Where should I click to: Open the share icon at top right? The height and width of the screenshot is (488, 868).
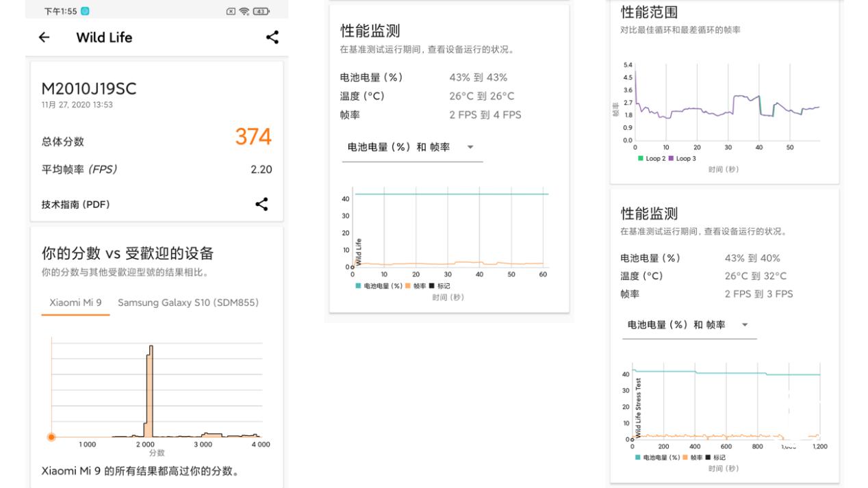click(272, 37)
